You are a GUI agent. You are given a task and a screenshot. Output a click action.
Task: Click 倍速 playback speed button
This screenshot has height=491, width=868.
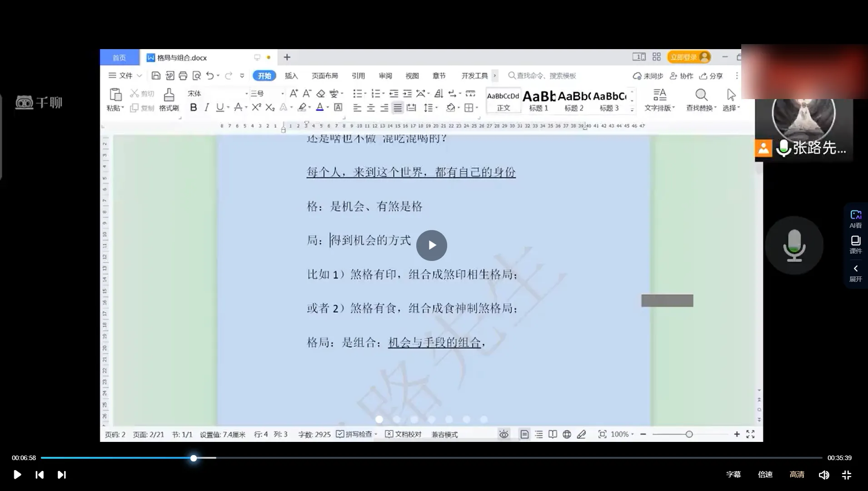coord(765,474)
